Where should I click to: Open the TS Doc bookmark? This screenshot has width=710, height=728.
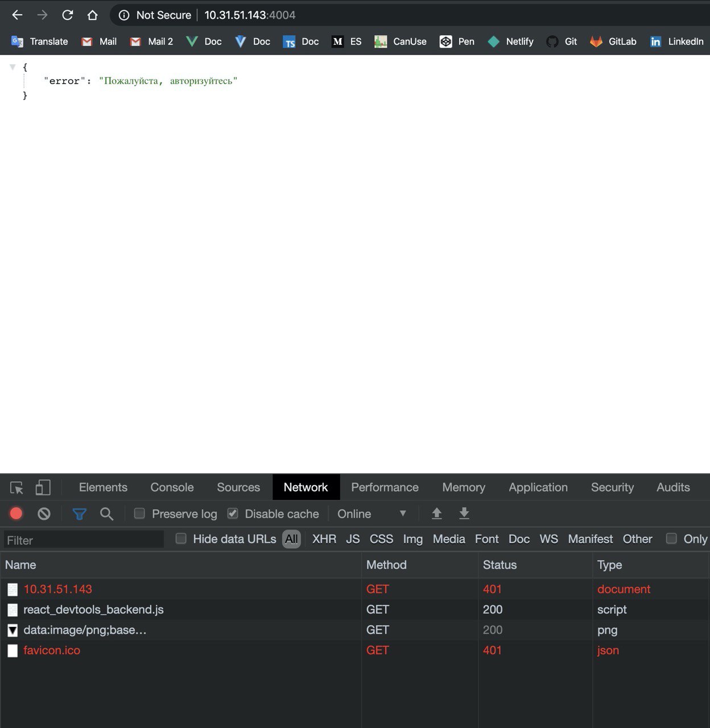(x=301, y=42)
